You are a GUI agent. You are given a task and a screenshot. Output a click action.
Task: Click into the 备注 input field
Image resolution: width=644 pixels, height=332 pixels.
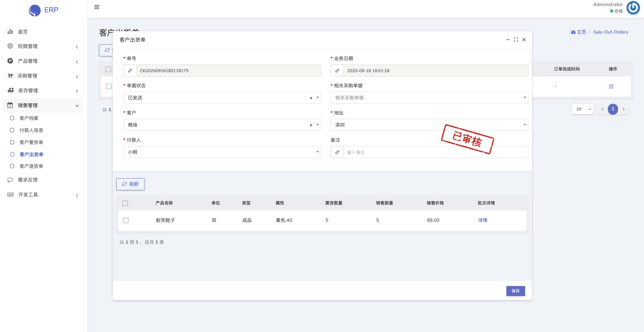tap(436, 152)
